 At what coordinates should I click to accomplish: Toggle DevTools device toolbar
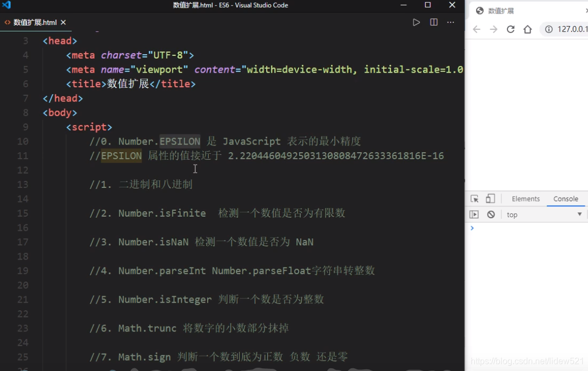[490, 199]
